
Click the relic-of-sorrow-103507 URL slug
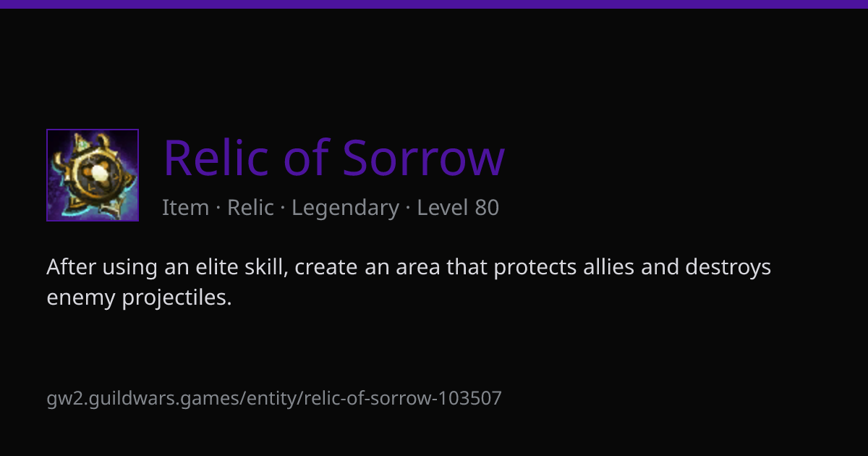pos(403,398)
